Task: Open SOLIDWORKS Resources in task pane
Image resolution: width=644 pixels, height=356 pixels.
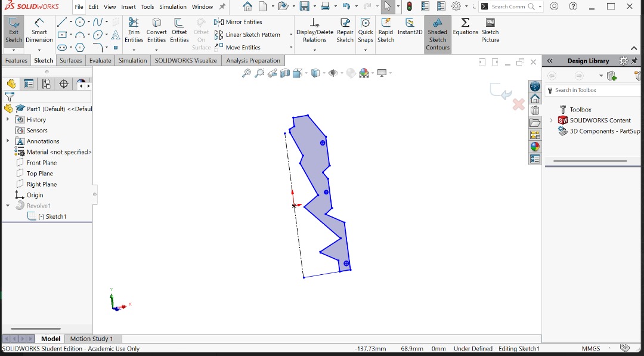Action: click(x=535, y=98)
